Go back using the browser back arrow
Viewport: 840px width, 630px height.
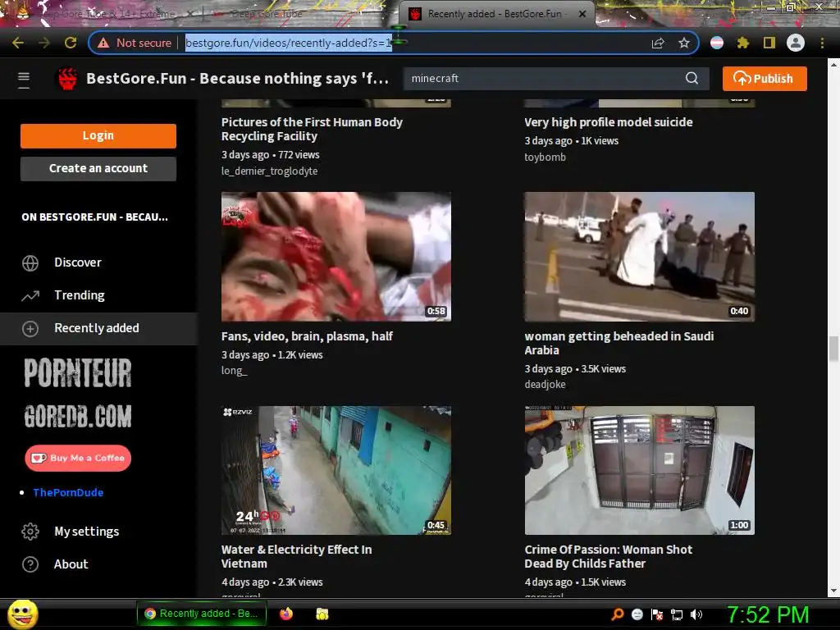[x=18, y=43]
